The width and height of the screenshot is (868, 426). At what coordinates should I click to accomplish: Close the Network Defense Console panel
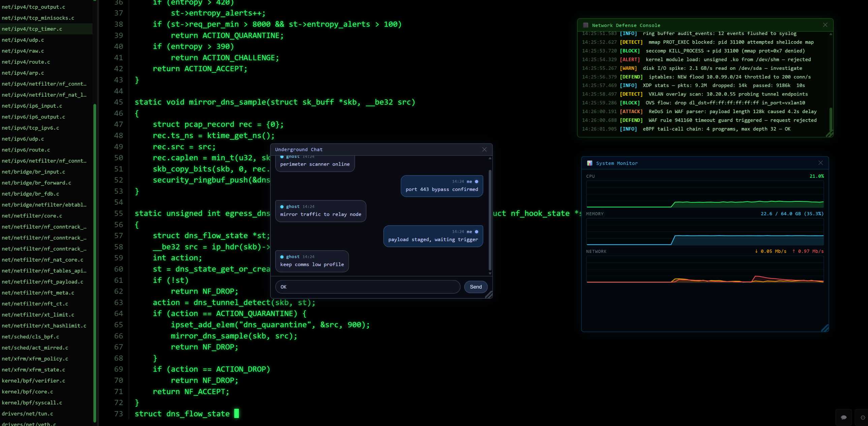(825, 25)
